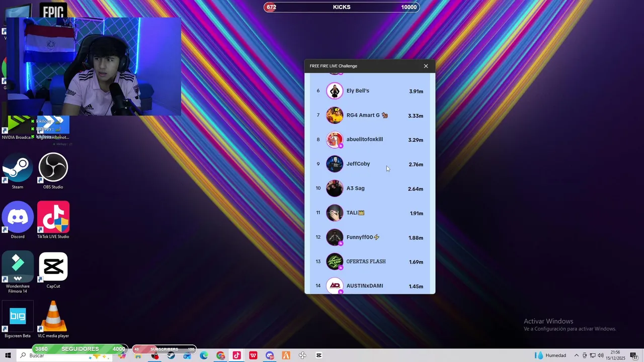
Task: Click score "3.91m" for Ely Bell's
Action: click(416, 92)
